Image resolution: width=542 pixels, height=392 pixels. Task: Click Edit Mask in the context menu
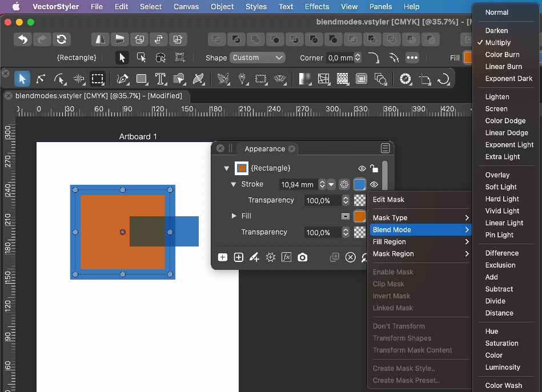[x=388, y=200]
